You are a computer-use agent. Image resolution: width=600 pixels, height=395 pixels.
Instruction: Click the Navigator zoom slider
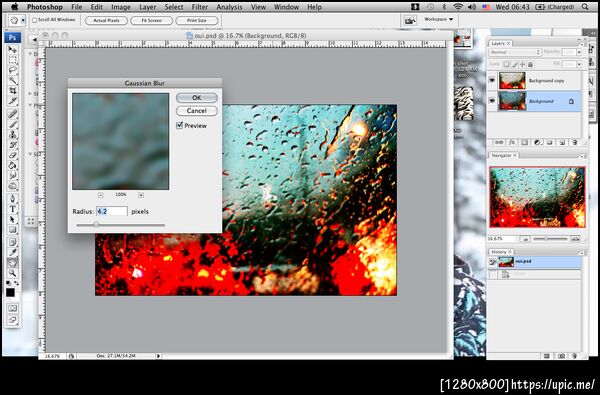pos(549,238)
